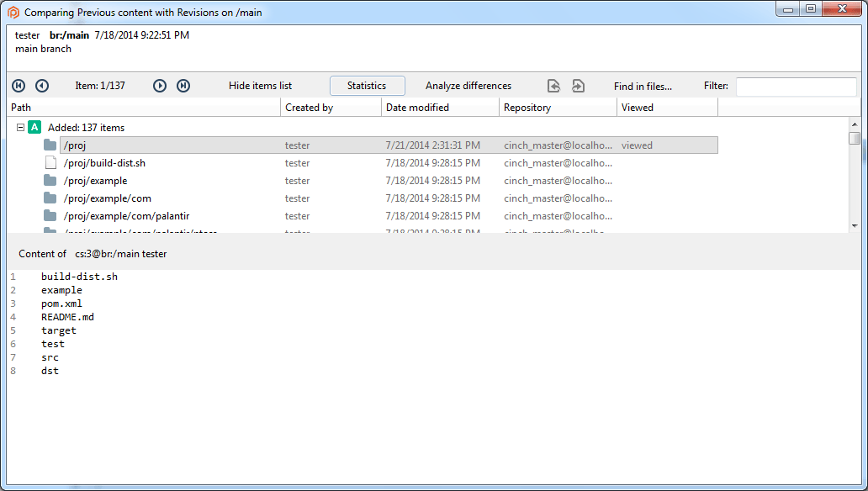Image resolution: width=868 pixels, height=491 pixels.
Task: Sort by Date modified column header
Action: pyautogui.click(x=440, y=108)
